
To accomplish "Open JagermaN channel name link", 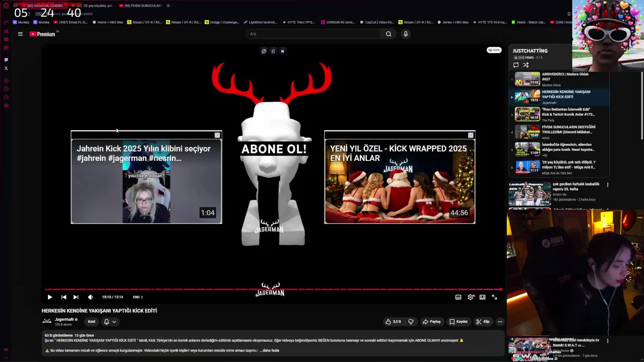I will [64, 319].
